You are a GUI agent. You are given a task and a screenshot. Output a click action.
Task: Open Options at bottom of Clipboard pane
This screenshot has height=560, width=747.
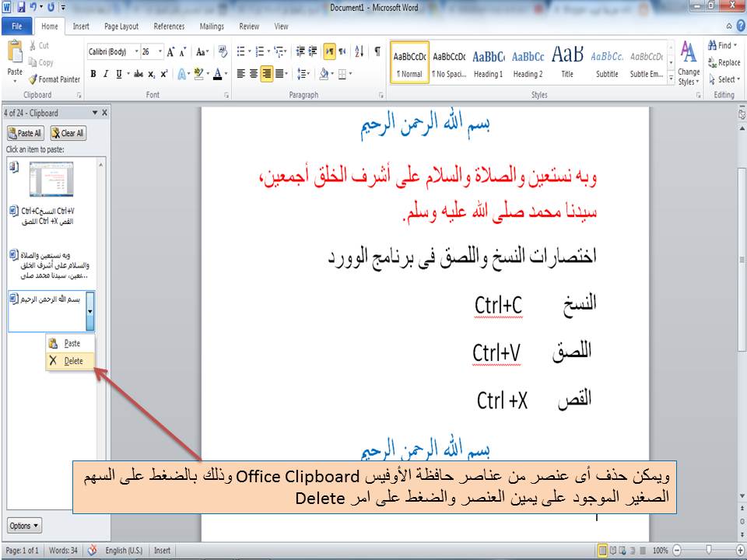(x=23, y=526)
